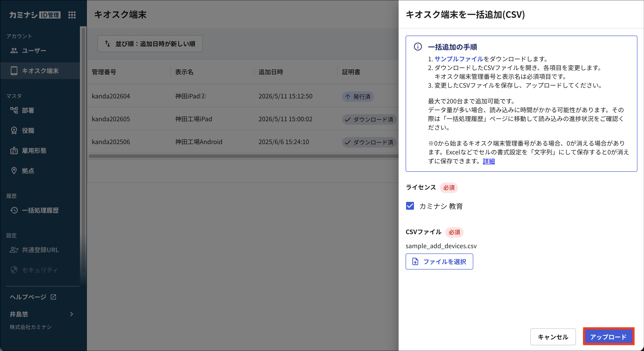This screenshot has height=351, width=644.
Task: Click the badge icon beside 役職
Action: (x=14, y=130)
